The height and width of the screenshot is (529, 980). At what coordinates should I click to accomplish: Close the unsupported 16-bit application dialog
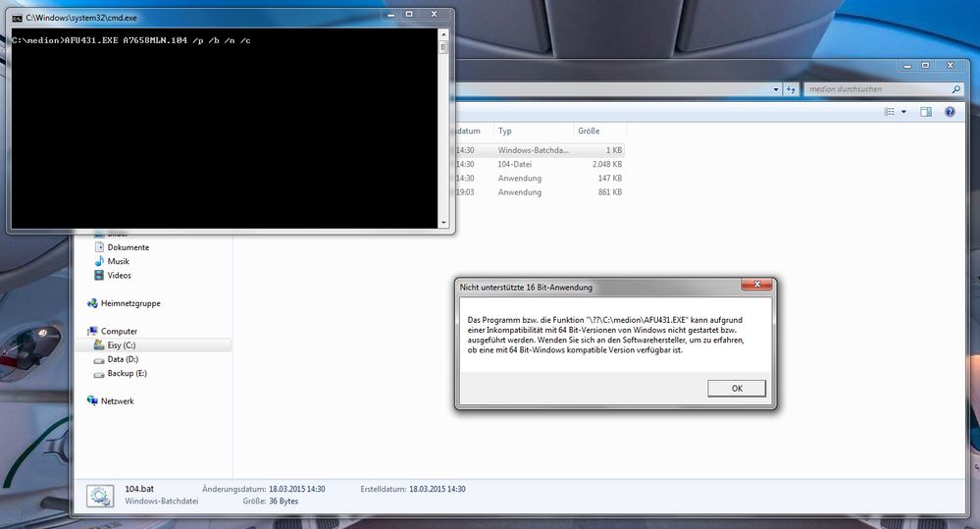coord(754,287)
